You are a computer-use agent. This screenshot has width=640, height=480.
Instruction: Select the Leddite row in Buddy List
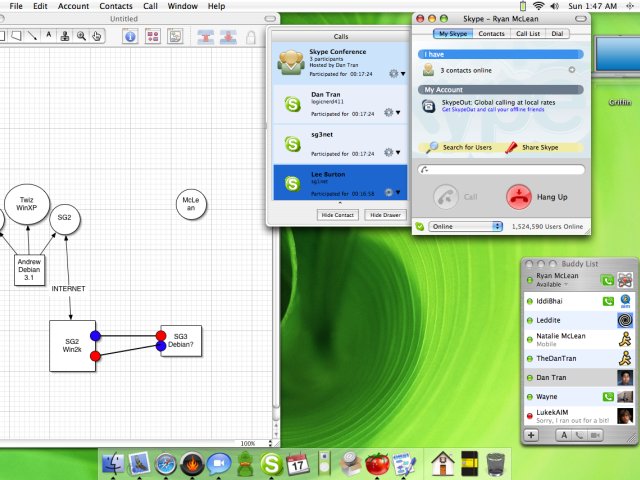point(579,320)
